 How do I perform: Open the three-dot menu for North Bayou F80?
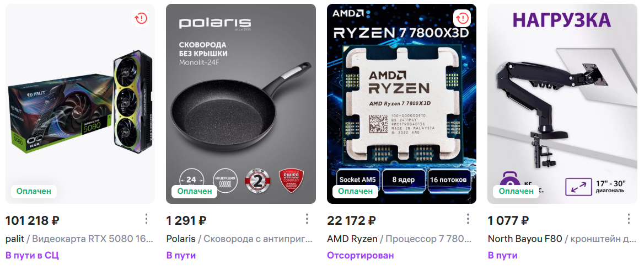coord(629,219)
